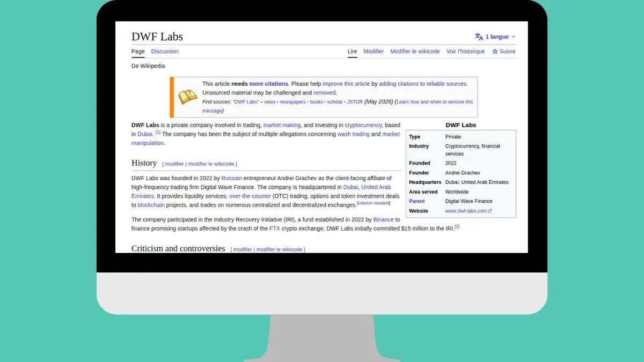Click the 'Emirates' link in History paragraph
The width and height of the screenshot is (644, 362).
(143, 196)
